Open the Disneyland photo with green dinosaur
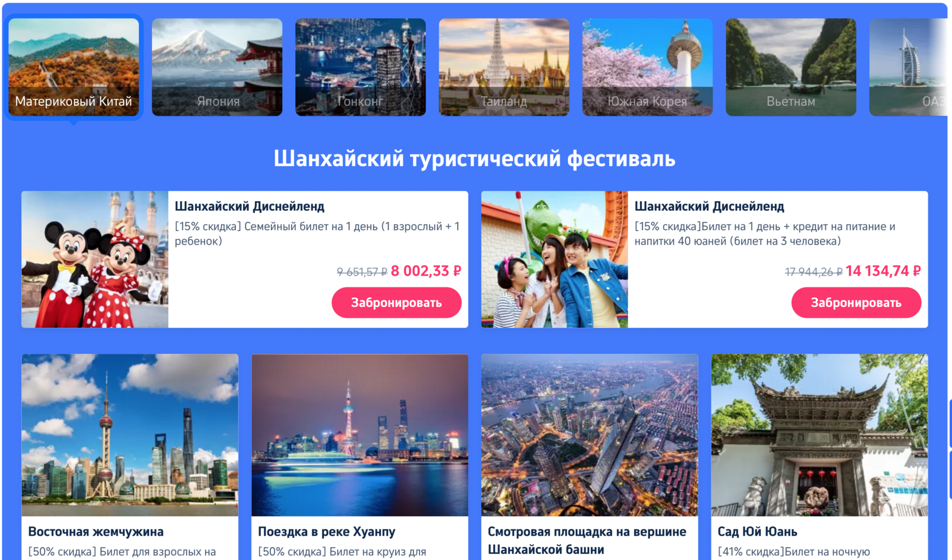This screenshot has width=952, height=560. pyautogui.click(x=555, y=259)
